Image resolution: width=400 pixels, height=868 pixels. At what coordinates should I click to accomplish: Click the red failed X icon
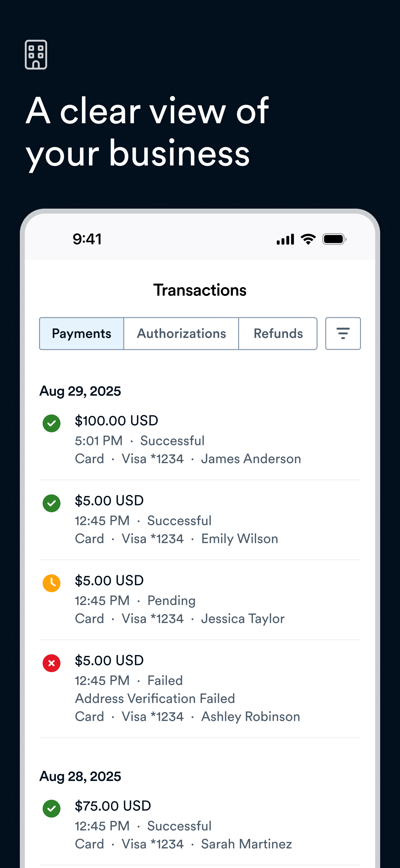point(51,663)
